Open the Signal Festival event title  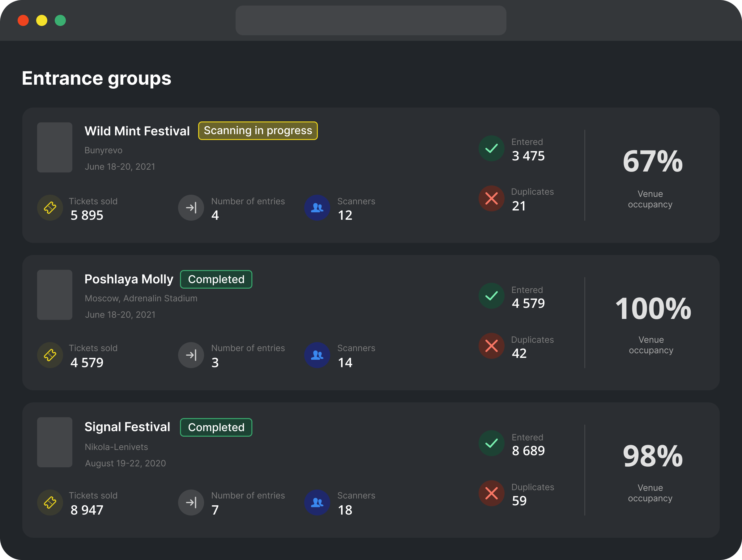[127, 427]
